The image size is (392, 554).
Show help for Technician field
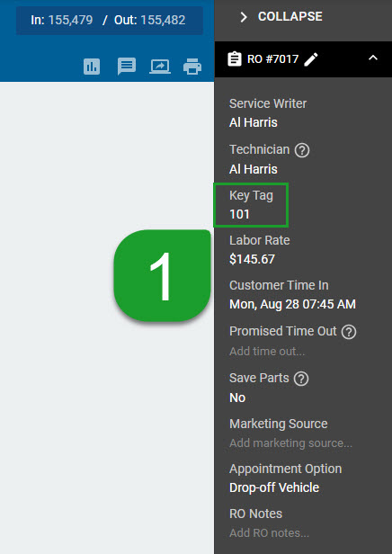pyautogui.click(x=302, y=150)
